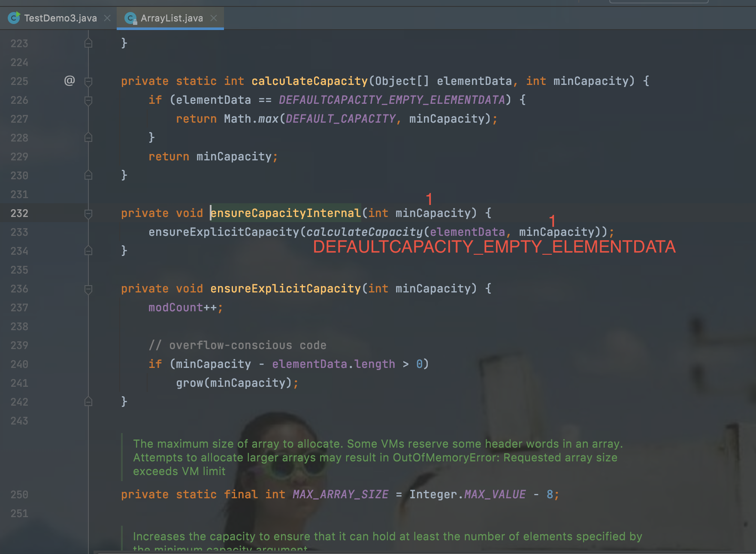The image size is (756, 554).
Task: Click line number 232 in the gutter
Action: click(x=19, y=213)
